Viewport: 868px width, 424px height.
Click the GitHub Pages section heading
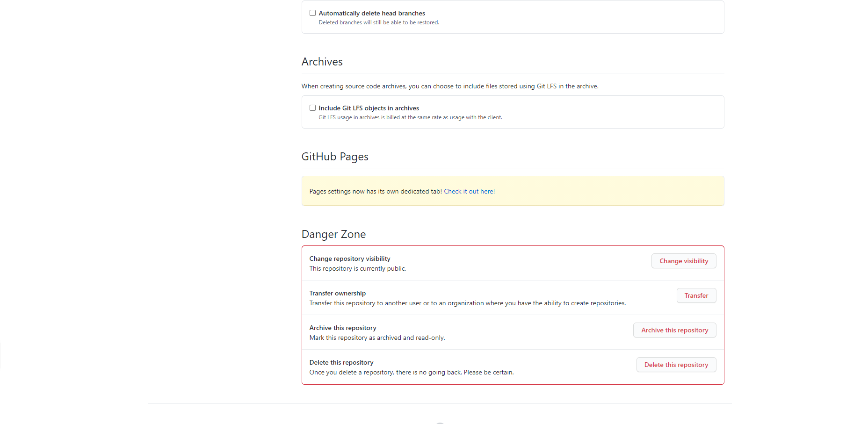tap(335, 157)
